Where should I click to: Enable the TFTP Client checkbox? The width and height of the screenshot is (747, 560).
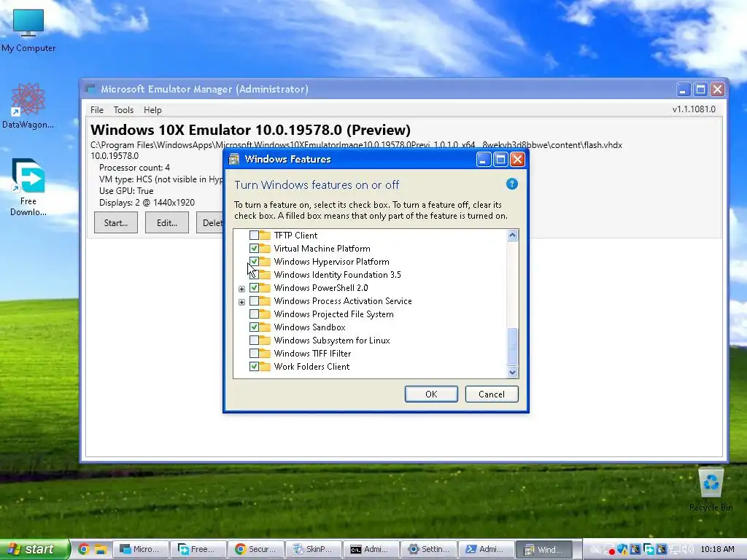254,236
